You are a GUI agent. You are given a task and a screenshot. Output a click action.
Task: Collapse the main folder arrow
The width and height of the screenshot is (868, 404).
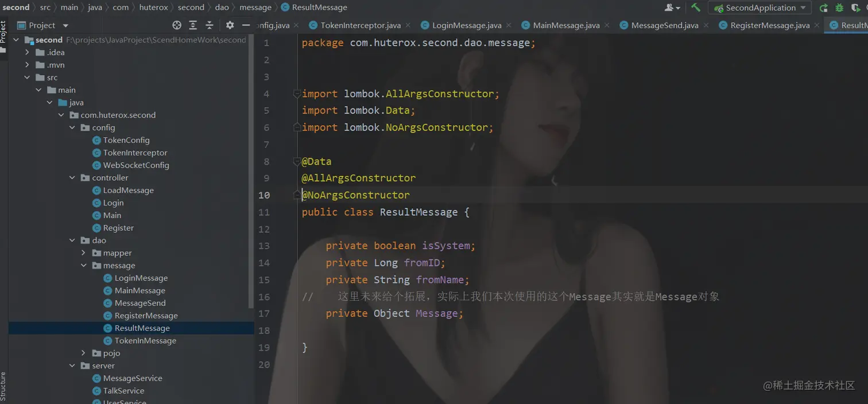[x=38, y=90]
